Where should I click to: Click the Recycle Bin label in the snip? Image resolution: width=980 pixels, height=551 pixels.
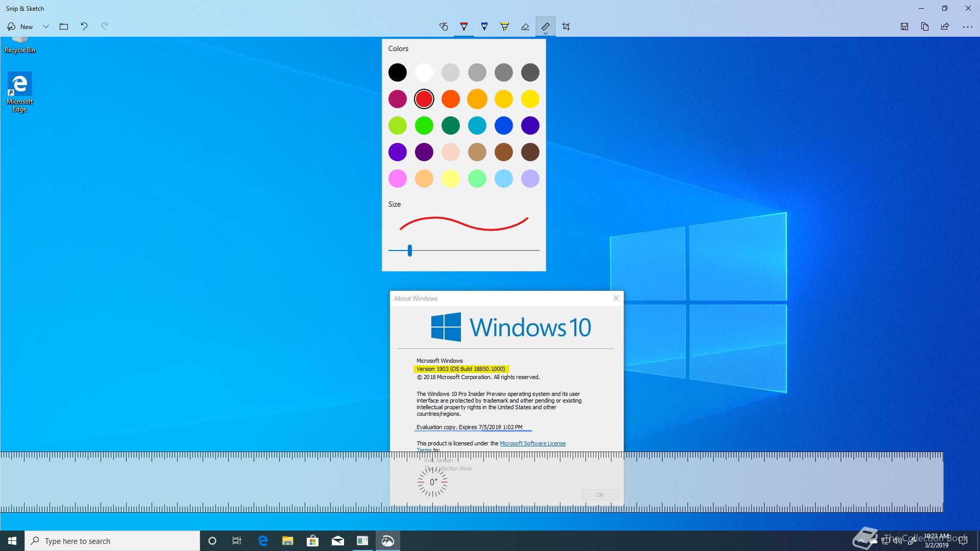pos(20,50)
